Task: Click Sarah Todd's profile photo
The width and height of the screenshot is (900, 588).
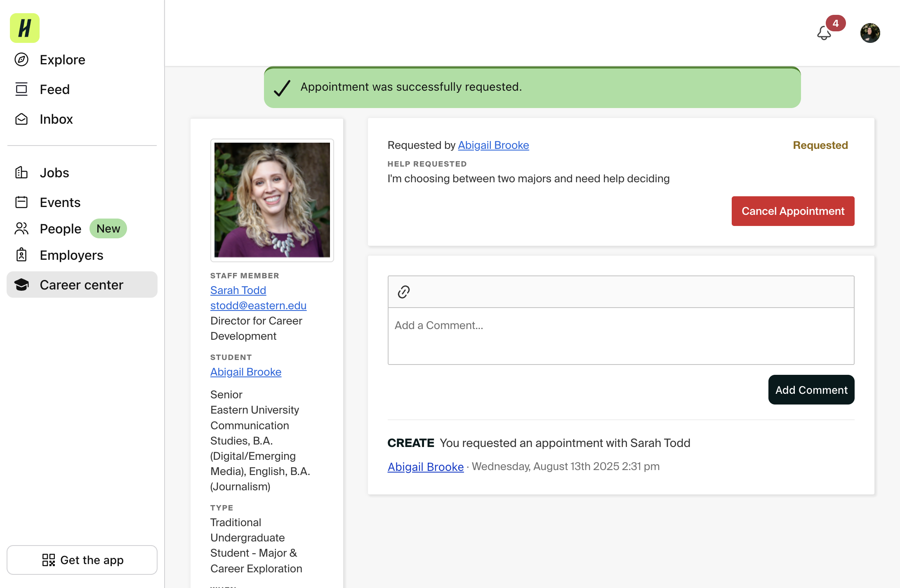Action: pyautogui.click(x=272, y=200)
